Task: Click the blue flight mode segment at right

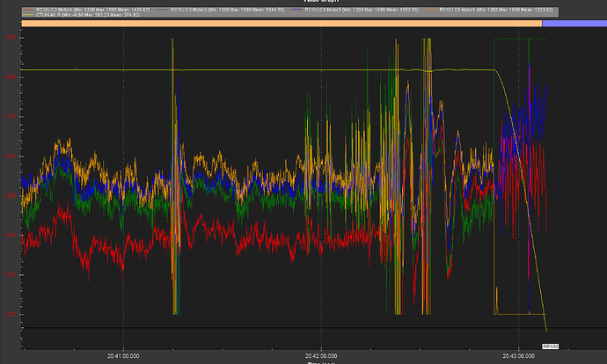Action: pos(574,24)
